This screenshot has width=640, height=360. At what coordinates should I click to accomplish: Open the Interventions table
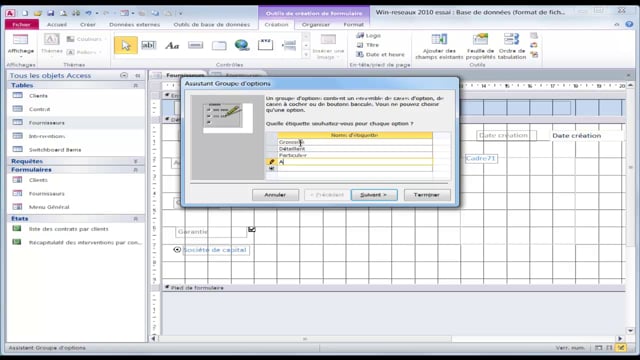[x=47, y=136]
